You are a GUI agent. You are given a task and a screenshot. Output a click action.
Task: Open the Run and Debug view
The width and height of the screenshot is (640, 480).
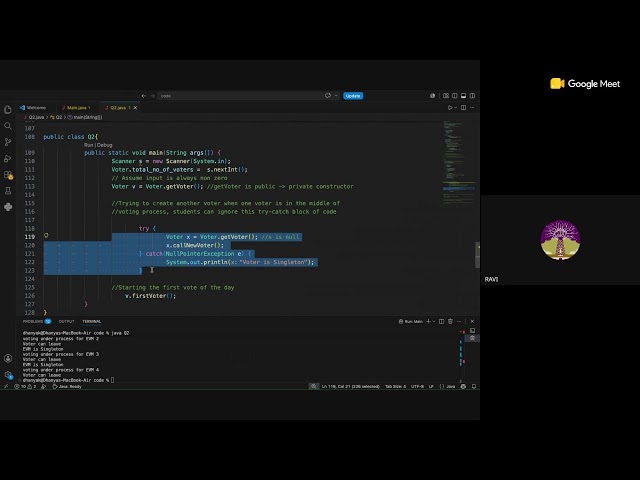[x=8, y=158]
